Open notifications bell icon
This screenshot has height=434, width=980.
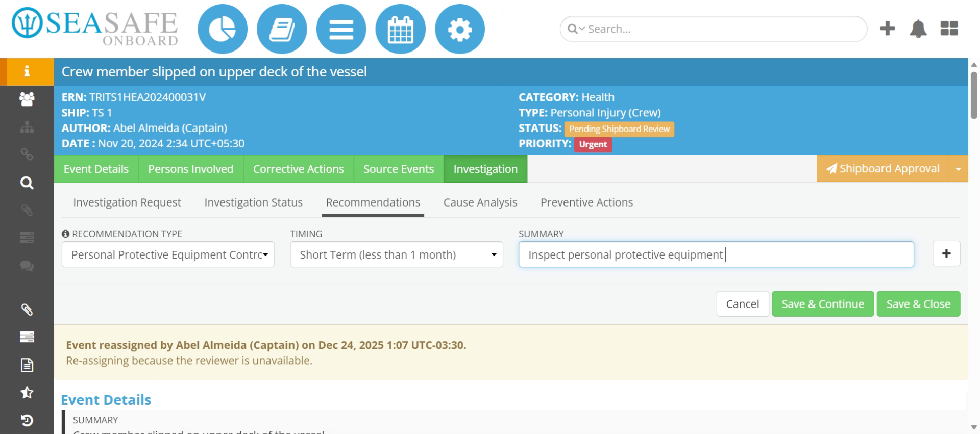point(918,29)
